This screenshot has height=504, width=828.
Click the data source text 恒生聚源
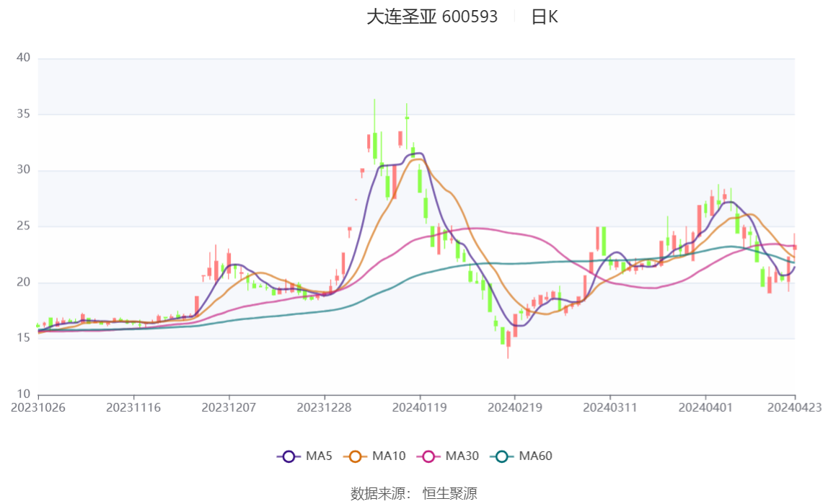pos(450,493)
